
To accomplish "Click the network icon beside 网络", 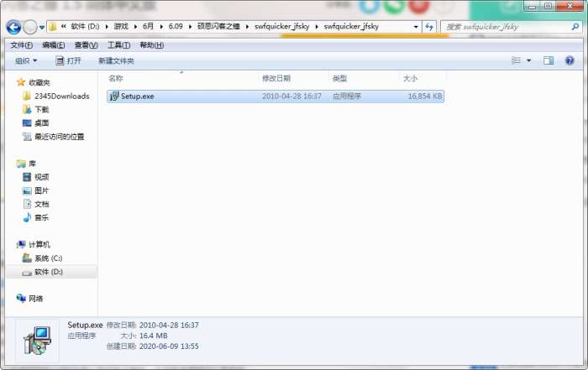I will (x=21, y=298).
